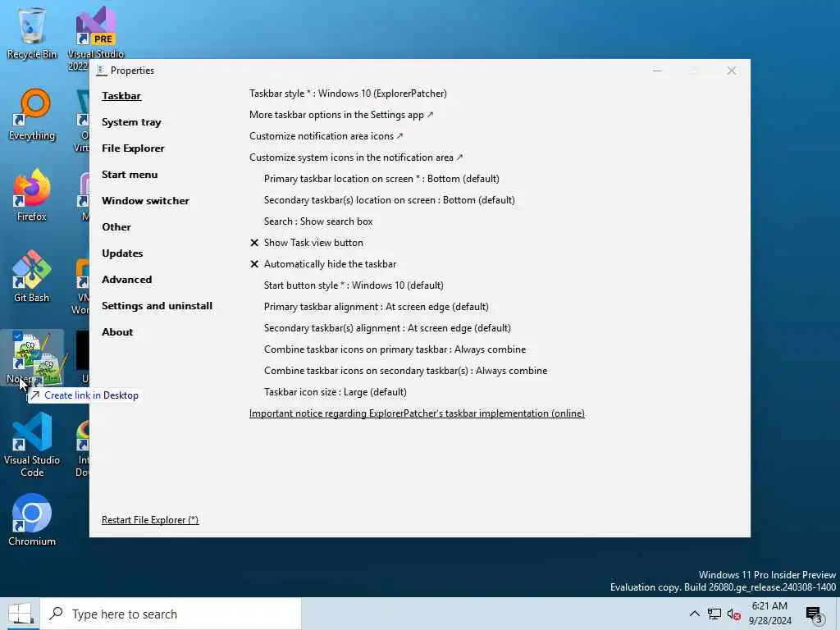Toggle Show Task view button option
The width and height of the screenshot is (840, 630).
[307, 243]
